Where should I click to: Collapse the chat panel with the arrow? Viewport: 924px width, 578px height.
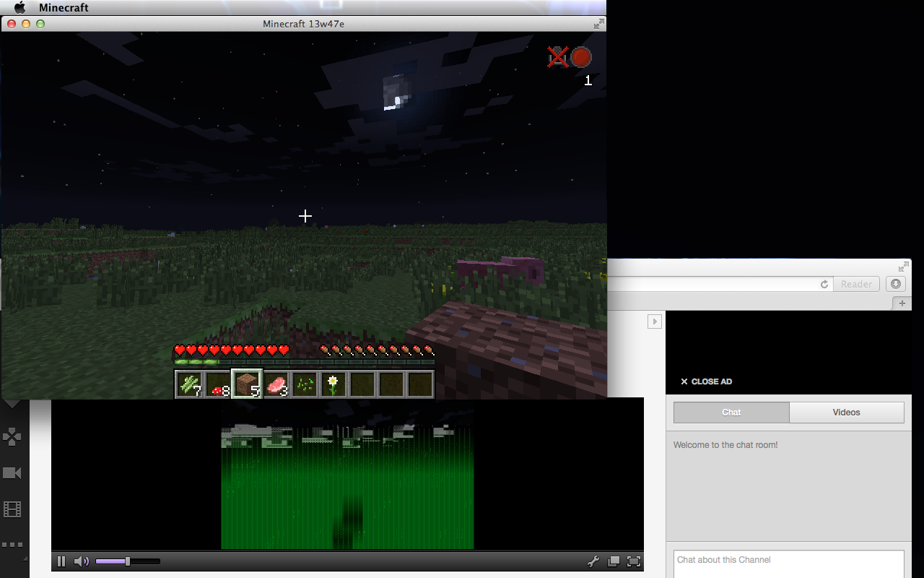coord(655,322)
